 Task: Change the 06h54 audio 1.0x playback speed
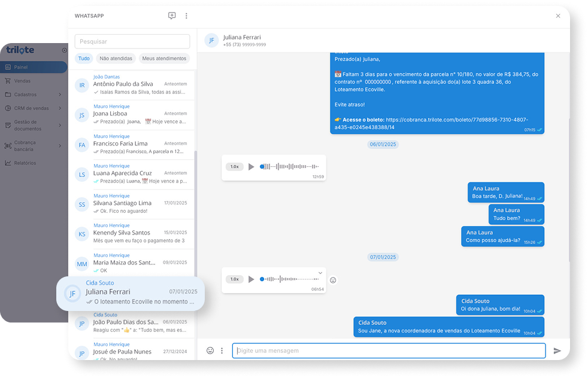[x=234, y=279]
